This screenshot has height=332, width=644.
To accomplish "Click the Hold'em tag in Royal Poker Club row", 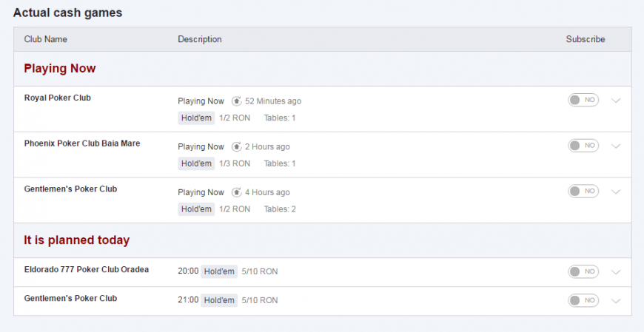I will (x=196, y=118).
